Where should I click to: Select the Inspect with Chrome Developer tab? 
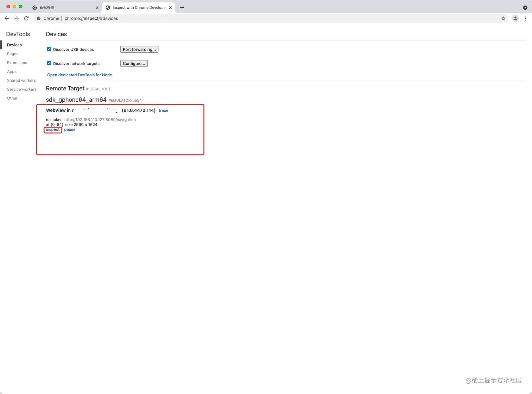click(139, 7)
